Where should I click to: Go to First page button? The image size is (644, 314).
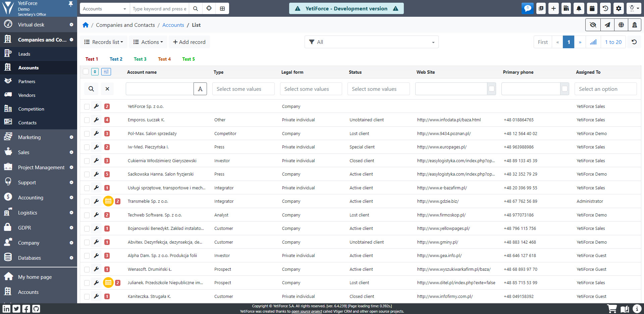click(543, 42)
